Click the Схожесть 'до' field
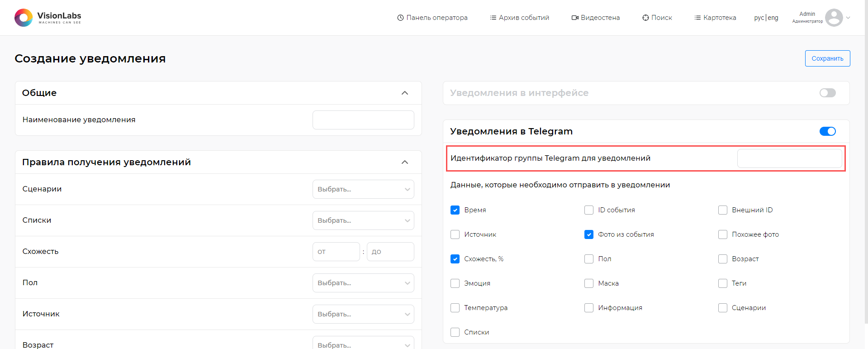 pyautogui.click(x=390, y=252)
